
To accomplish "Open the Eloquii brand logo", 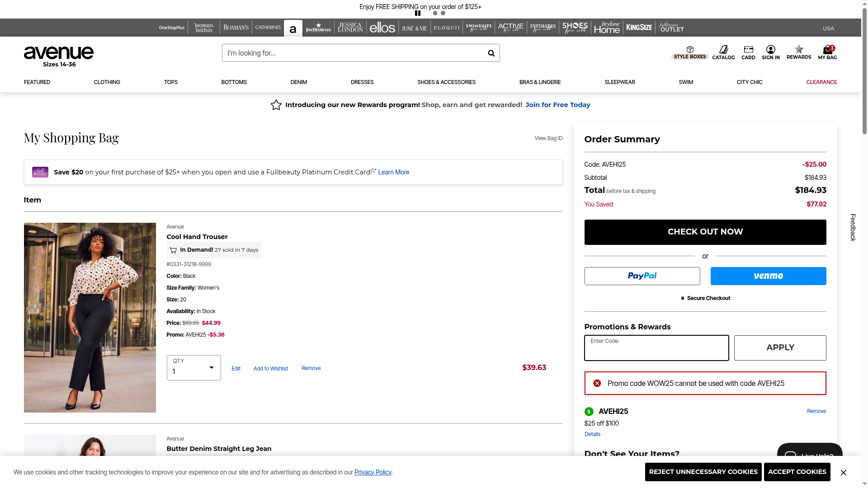I will (447, 28).
